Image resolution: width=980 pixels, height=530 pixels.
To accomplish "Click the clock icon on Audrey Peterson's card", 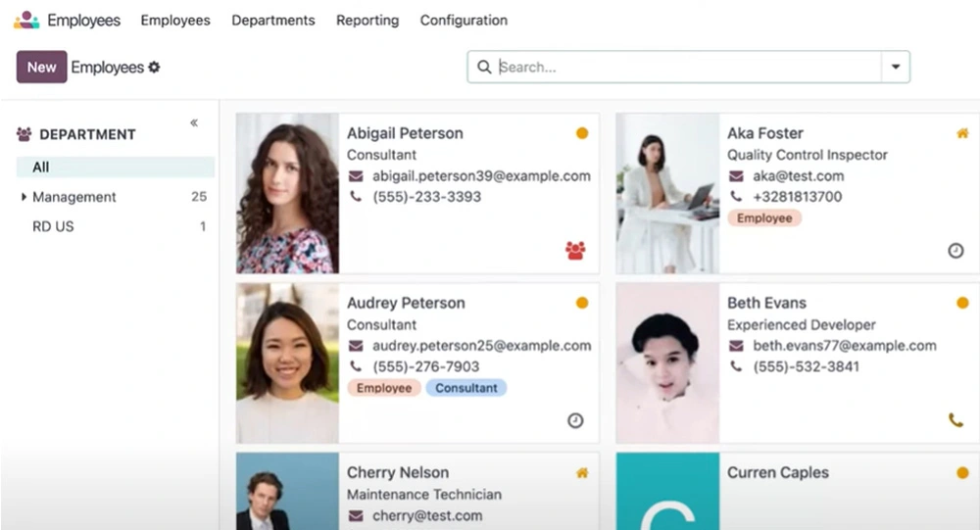I will pyautogui.click(x=575, y=420).
